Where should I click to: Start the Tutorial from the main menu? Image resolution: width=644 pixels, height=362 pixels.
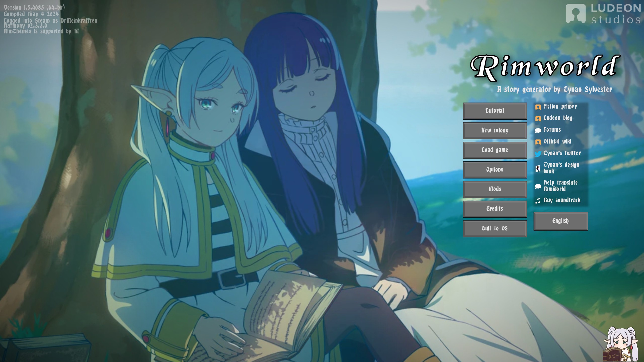click(x=495, y=111)
